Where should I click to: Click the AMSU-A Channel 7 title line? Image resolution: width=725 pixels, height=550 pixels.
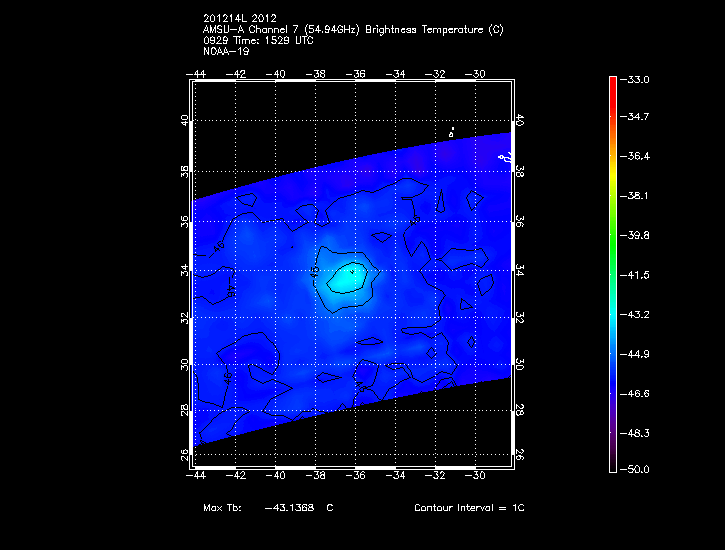tap(353, 30)
